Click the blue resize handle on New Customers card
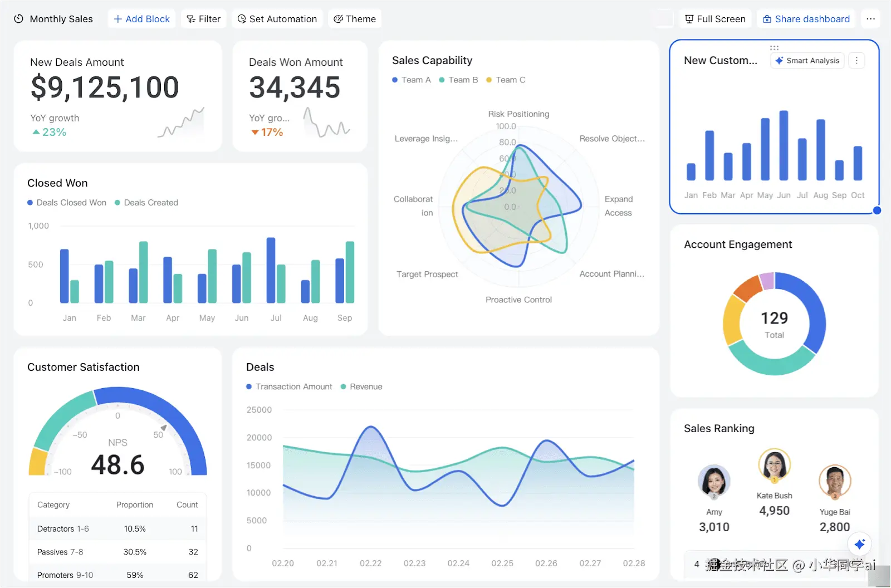The height and width of the screenshot is (588, 891). 877,210
